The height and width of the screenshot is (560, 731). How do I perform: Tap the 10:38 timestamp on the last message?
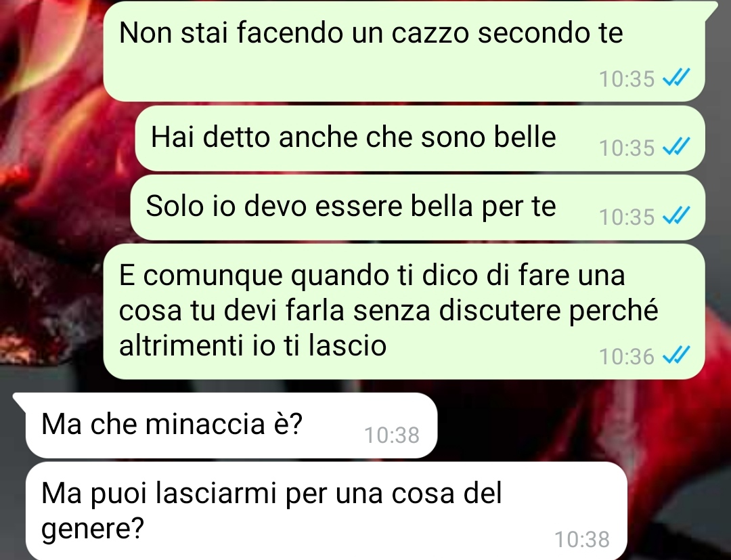coord(582,540)
